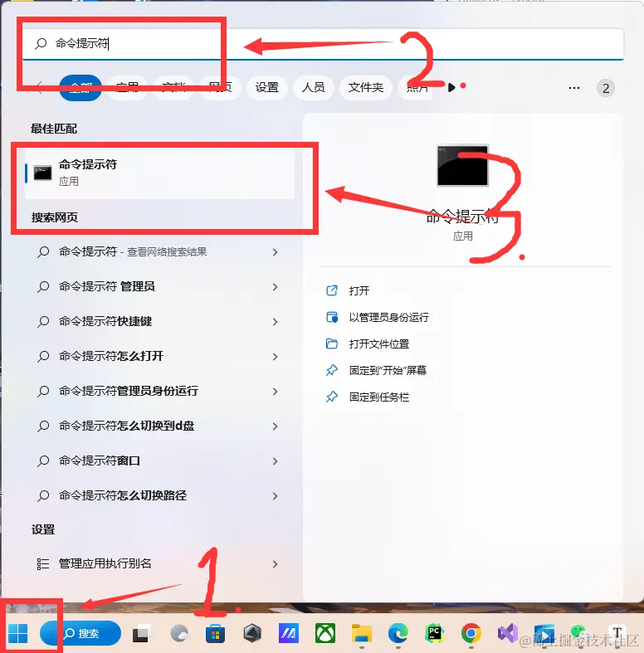Viewport: 644px width, 653px height.
Task: Launch Google Chrome from the taskbar
Action: [x=471, y=633]
